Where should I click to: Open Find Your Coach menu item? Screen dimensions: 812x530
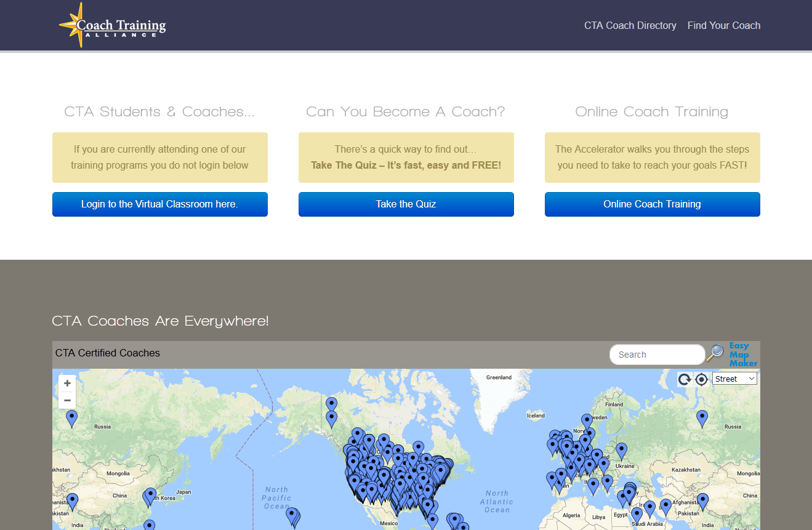(x=723, y=25)
